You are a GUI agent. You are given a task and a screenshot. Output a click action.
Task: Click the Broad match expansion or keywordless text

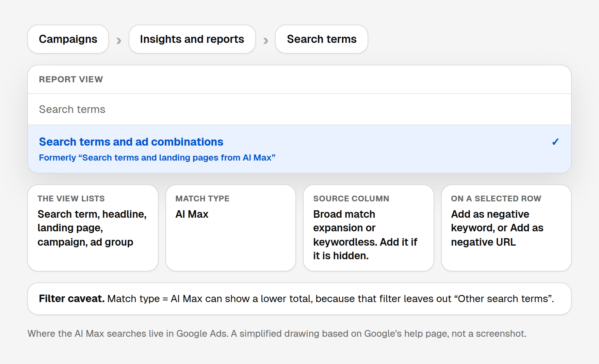(x=365, y=235)
